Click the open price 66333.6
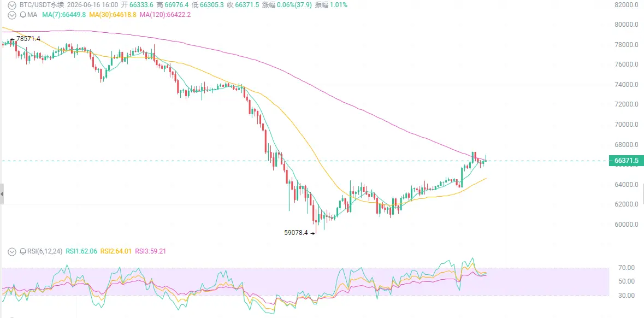Screen dimensions: 644x318 [x=142, y=5]
